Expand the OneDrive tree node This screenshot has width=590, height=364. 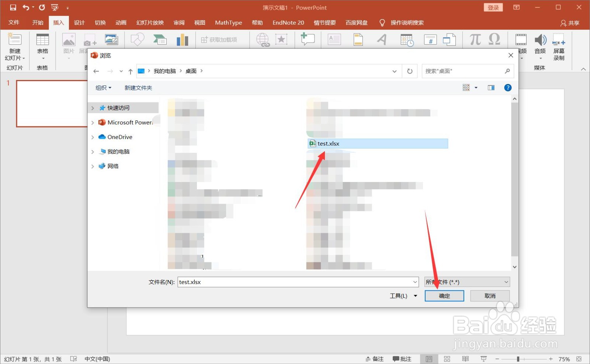tap(93, 137)
